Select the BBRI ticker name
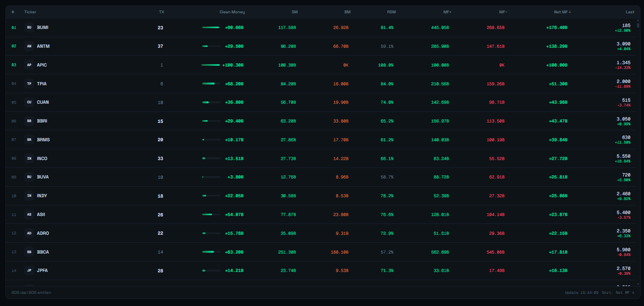This screenshot has width=644, height=306. [42, 121]
